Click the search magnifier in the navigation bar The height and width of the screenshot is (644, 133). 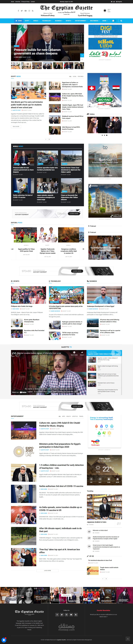coord(121,21)
